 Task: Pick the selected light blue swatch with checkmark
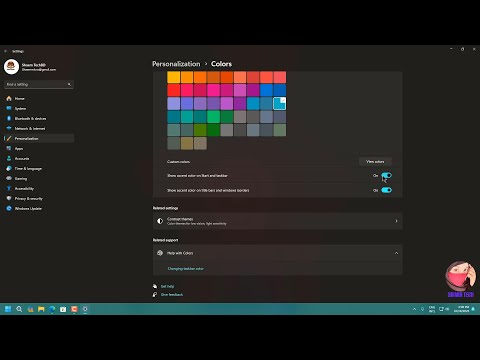pos(279,103)
